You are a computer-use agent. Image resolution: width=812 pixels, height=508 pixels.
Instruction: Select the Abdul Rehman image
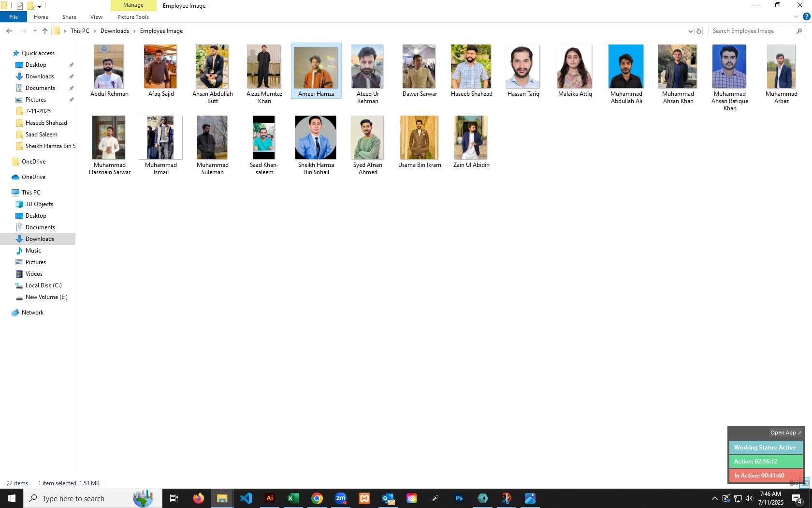point(109,71)
